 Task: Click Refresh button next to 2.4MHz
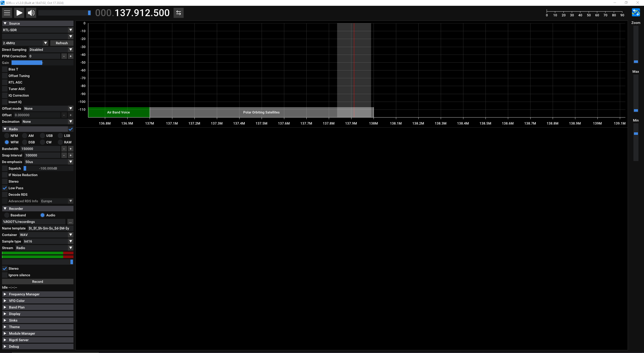tap(61, 43)
